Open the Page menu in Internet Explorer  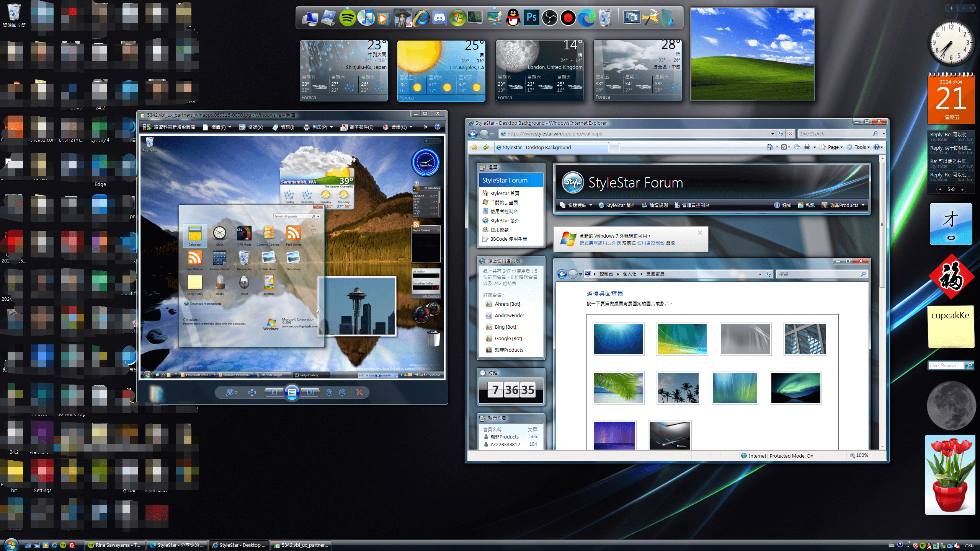click(x=831, y=147)
